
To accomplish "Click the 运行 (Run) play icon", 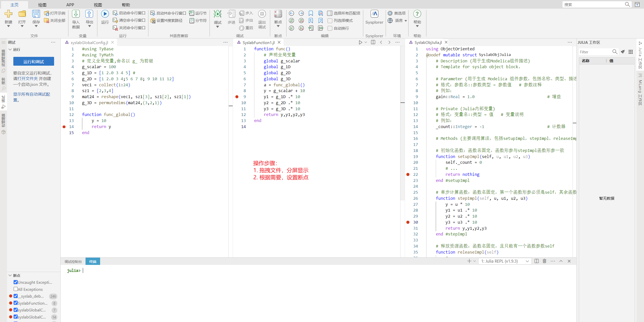I will (x=105, y=14).
